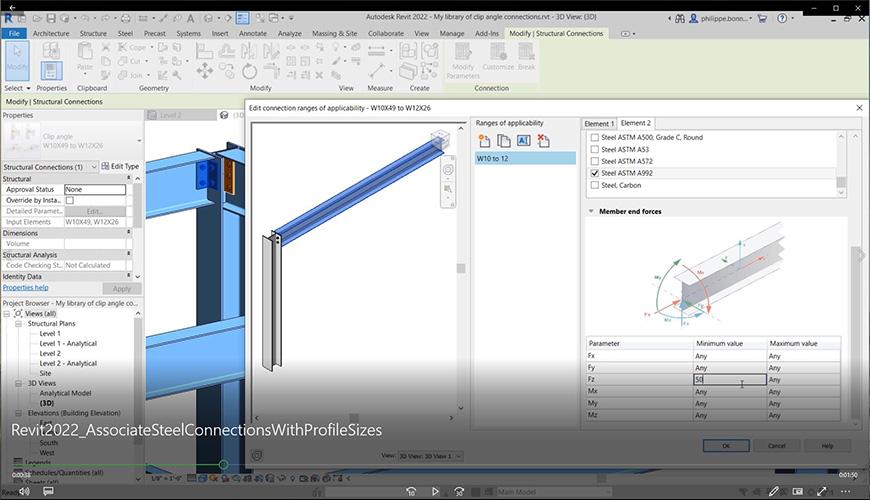Select the Element 2 tab
Viewport: 870px width, 500px height.
click(x=636, y=123)
